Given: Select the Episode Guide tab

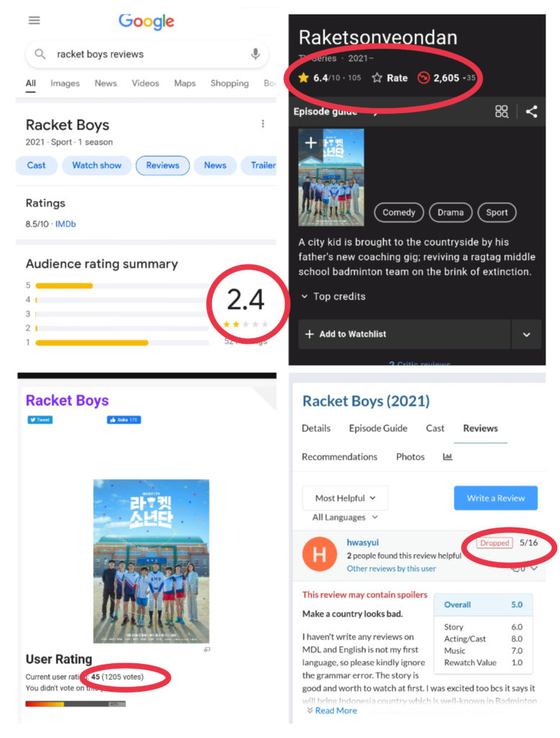Looking at the screenshot, I should [378, 428].
